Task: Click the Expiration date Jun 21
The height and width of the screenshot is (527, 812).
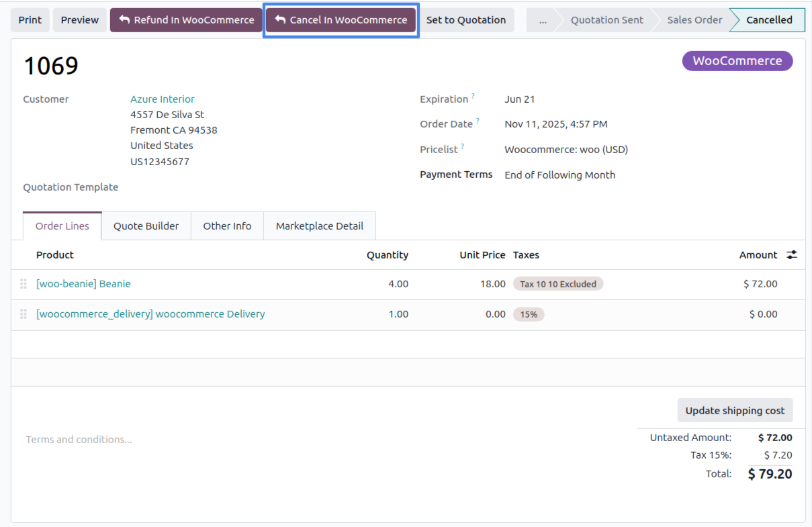Action: point(520,99)
